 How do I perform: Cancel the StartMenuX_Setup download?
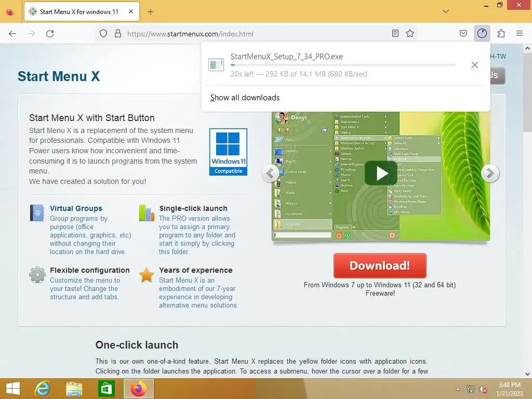(x=475, y=65)
